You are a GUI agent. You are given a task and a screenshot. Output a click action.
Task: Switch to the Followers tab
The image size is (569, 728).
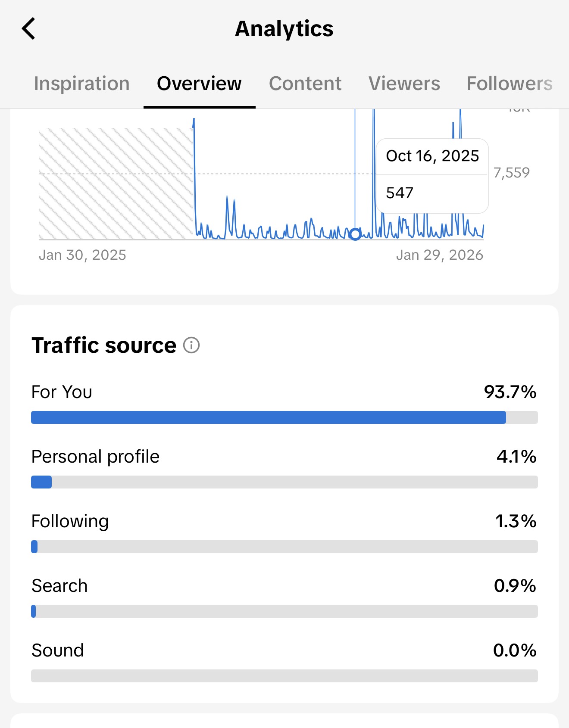[x=510, y=84]
